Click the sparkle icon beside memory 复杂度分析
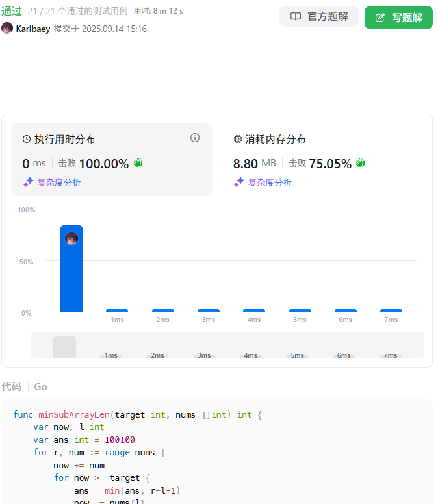This screenshot has height=504, width=438. [x=239, y=182]
